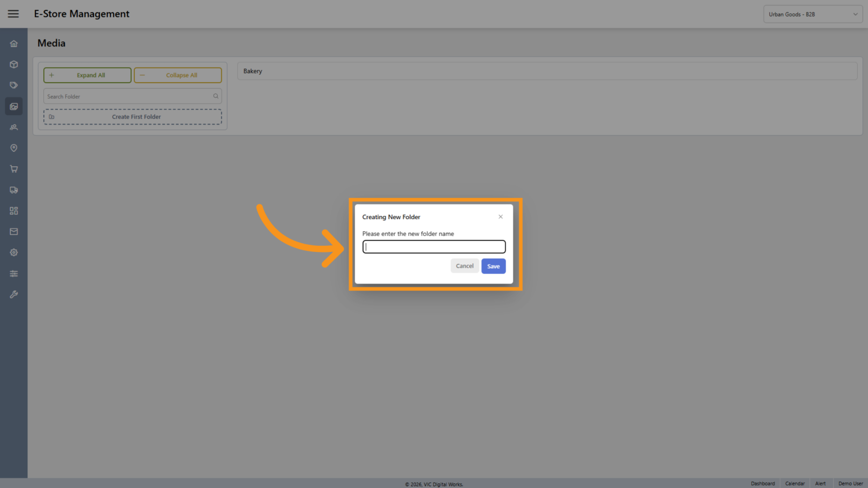Click the Media page heading
Screen dimensions: 868x488
(52, 43)
